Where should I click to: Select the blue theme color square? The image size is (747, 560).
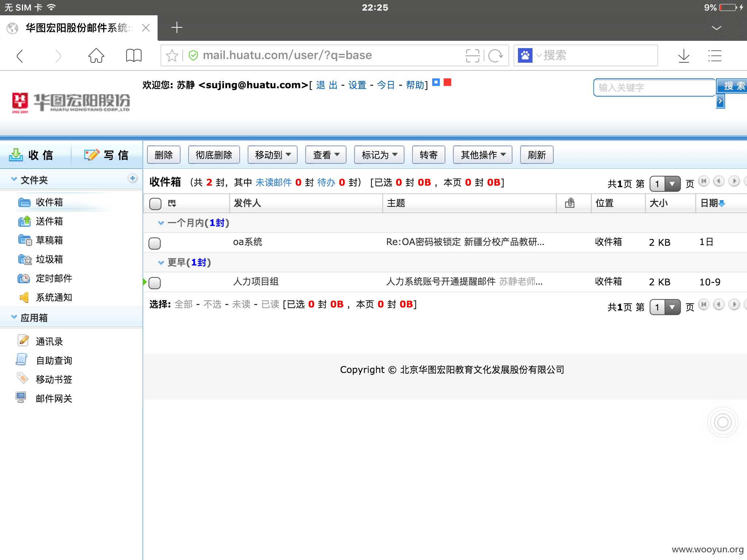pyautogui.click(x=436, y=82)
